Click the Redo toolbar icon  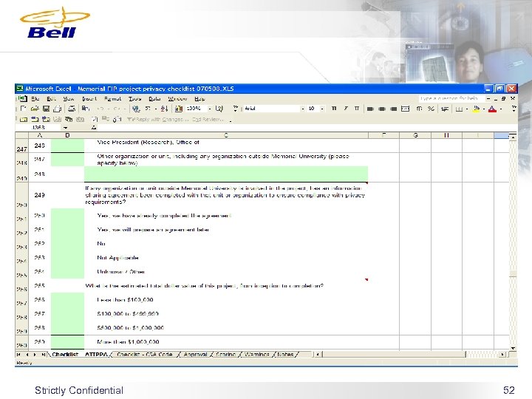click(117, 109)
